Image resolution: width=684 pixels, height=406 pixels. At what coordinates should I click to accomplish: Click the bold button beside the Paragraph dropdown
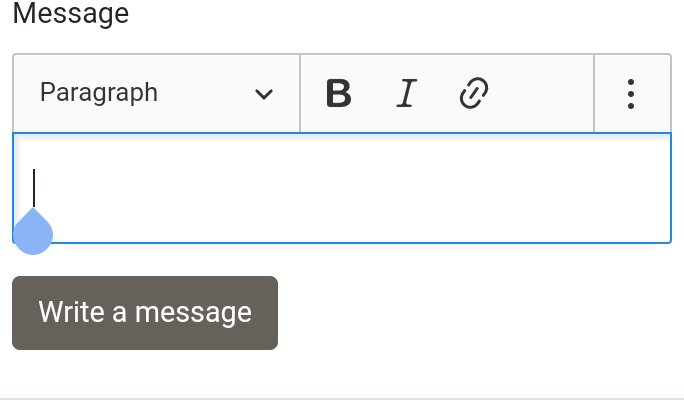pos(339,94)
